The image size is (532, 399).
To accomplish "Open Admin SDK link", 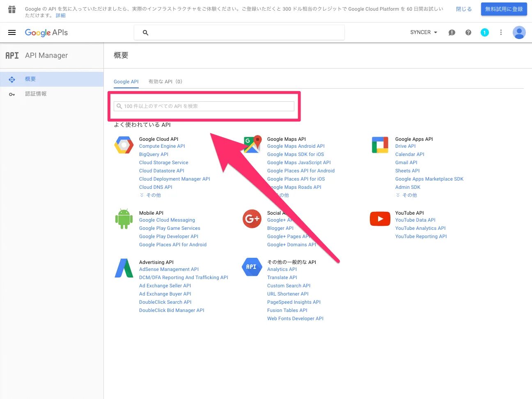I will coord(408,187).
